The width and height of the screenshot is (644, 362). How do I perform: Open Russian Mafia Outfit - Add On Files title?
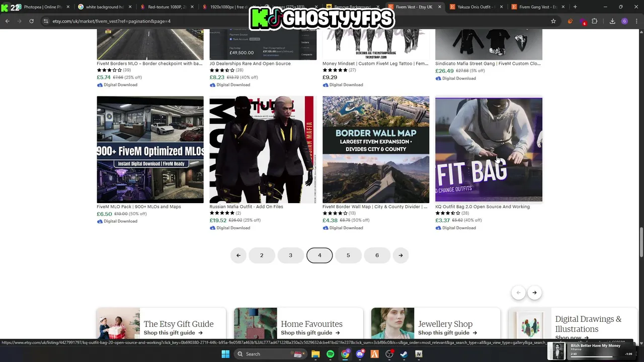tap(247, 207)
